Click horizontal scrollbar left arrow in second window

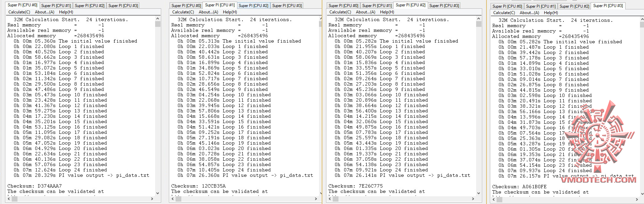(172, 199)
